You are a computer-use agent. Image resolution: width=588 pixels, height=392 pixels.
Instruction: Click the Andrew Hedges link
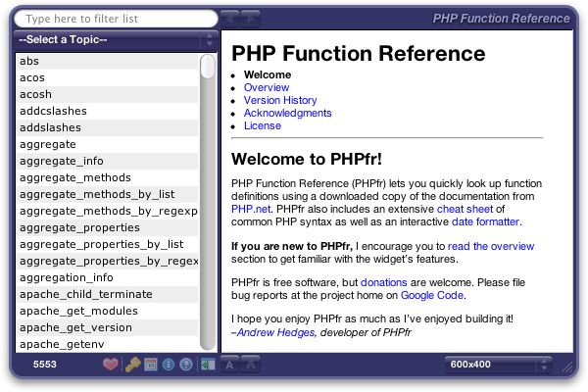click(x=275, y=332)
